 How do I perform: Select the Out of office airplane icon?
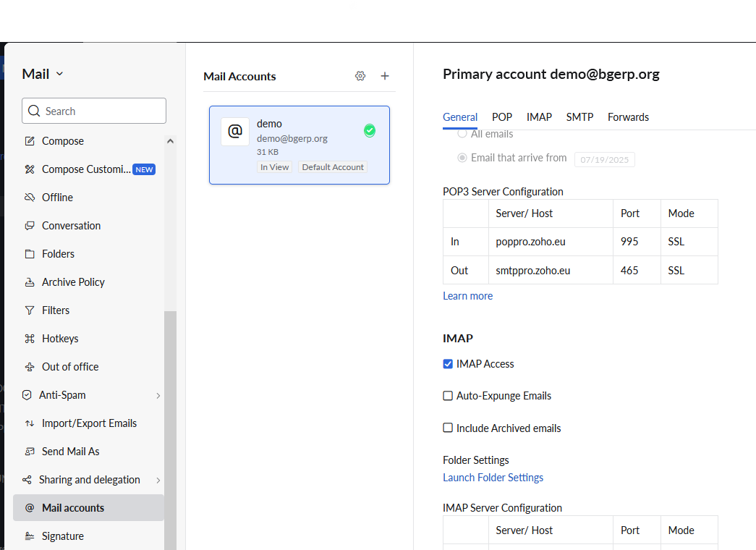[30, 367]
